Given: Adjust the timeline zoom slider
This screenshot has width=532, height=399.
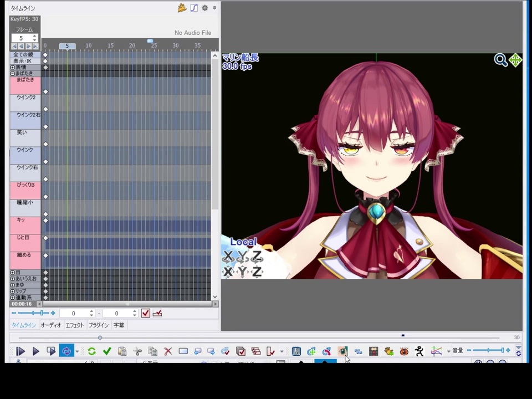Looking at the screenshot, I should click(x=33, y=313).
